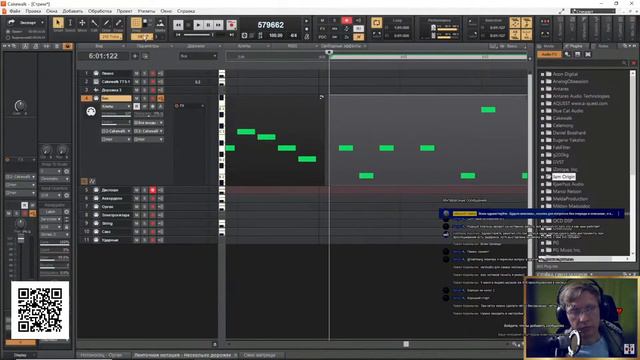This screenshot has width=640, height=360.
Task: Mute the Пиано track
Action: (x=136, y=73)
